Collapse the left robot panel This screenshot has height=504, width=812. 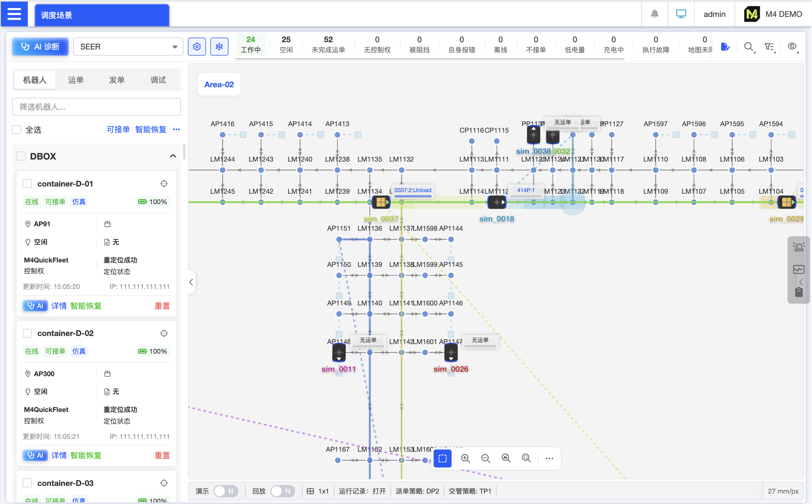[x=191, y=282]
